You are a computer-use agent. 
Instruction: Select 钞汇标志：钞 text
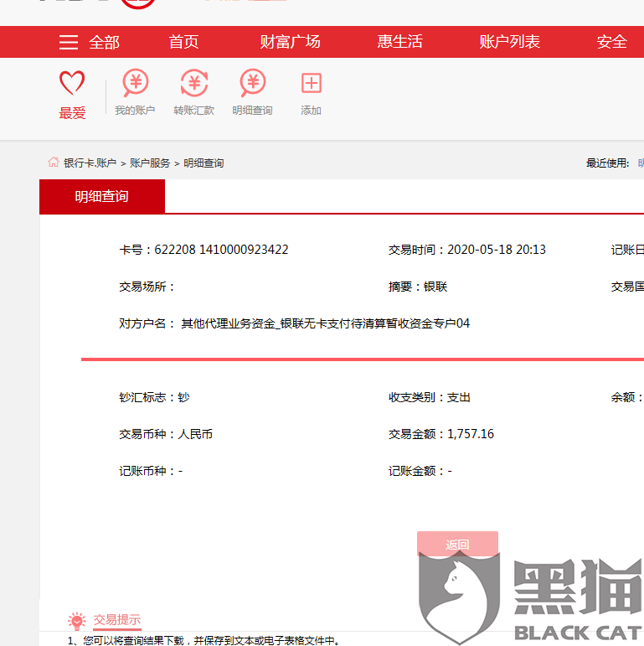pos(154,397)
